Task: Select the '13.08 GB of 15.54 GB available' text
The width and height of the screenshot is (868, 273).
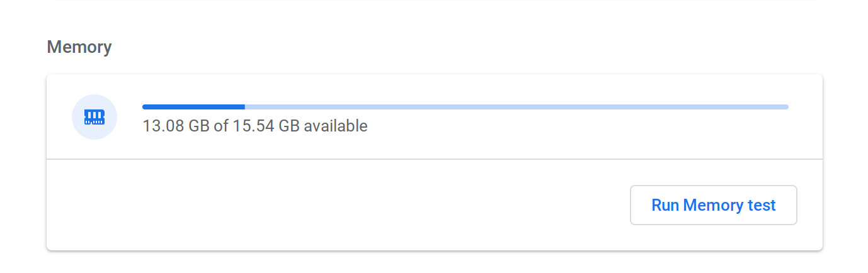Action: point(255,126)
